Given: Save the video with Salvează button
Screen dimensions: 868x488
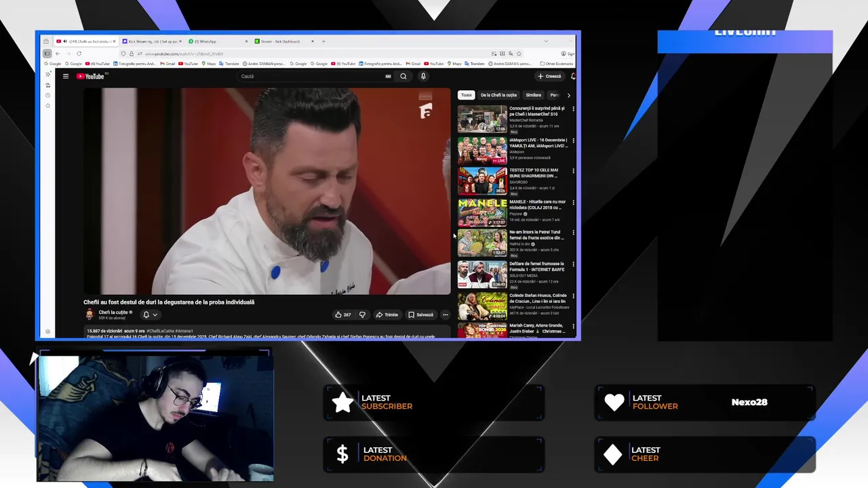Looking at the screenshot, I should [x=420, y=314].
